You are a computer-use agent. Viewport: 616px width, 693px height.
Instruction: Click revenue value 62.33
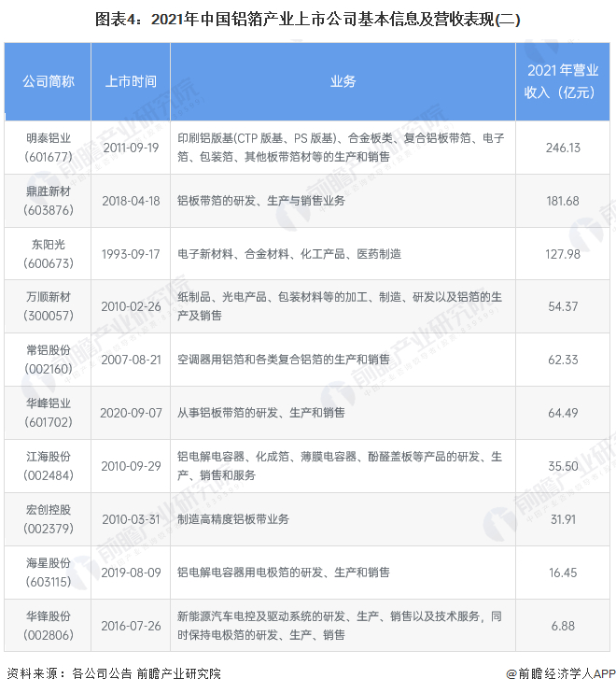coord(563,360)
